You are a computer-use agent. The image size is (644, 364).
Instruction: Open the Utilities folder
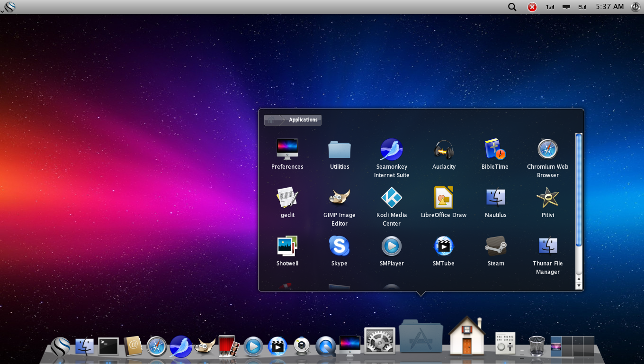pyautogui.click(x=340, y=154)
